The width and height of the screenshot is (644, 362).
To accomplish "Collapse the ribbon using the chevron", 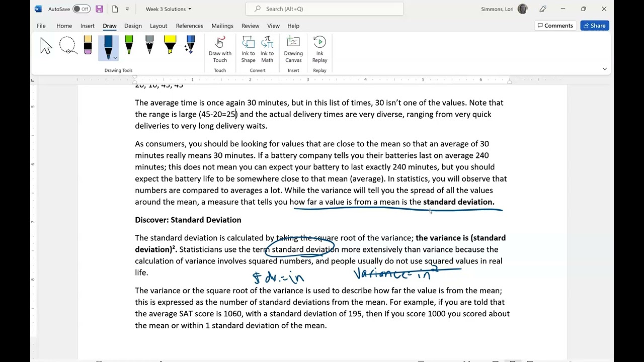I will coord(605,69).
